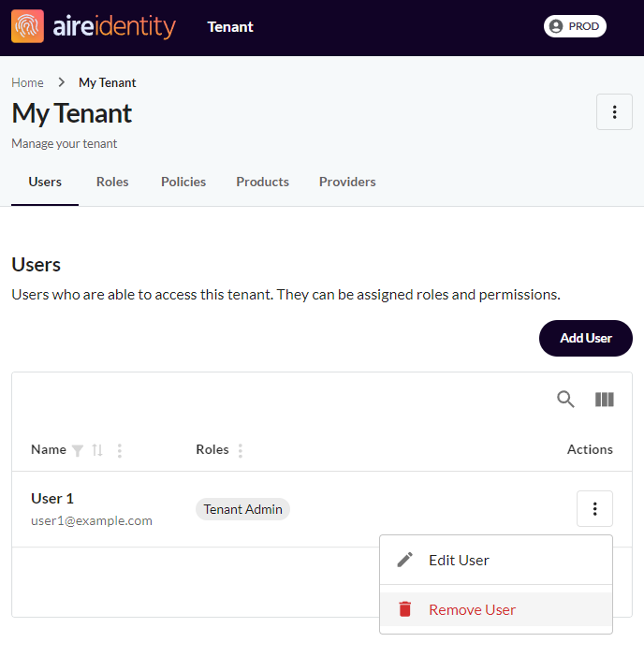Go to Home breadcrumb link
This screenshot has height=657, width=644.
click(x=28, y=82)
